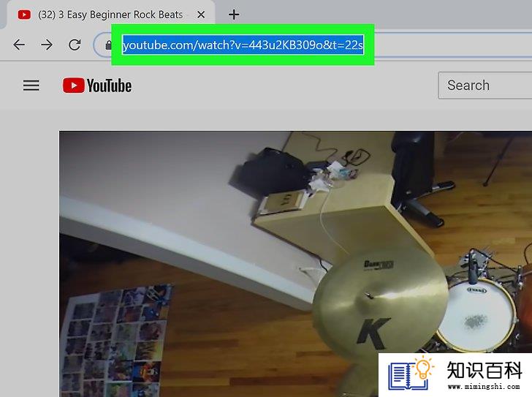Open the YouTube hamburger guide menu
Image resolution: width=532 pixels, height=397 pixels.
pyautogui.click(x=31, y=85)
